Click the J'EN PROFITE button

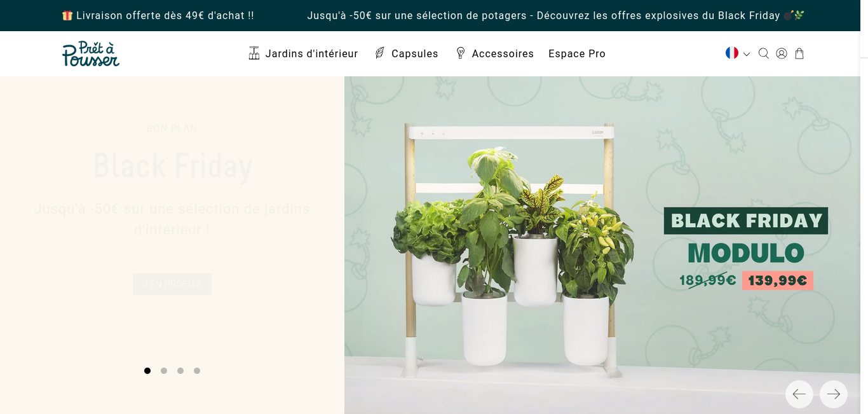[x=172, y=284]
